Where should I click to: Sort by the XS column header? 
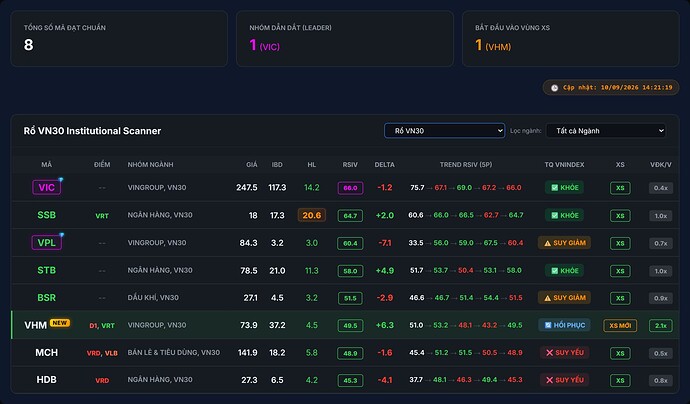coord(620,165)
